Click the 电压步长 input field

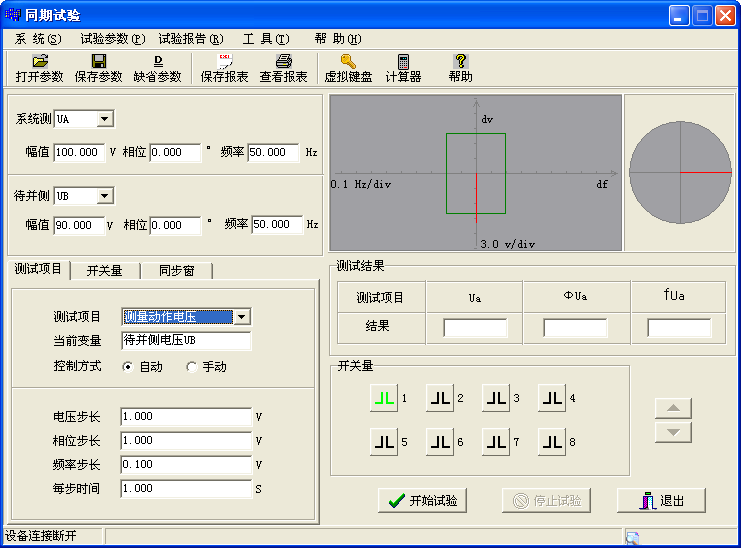click(185, 416)
